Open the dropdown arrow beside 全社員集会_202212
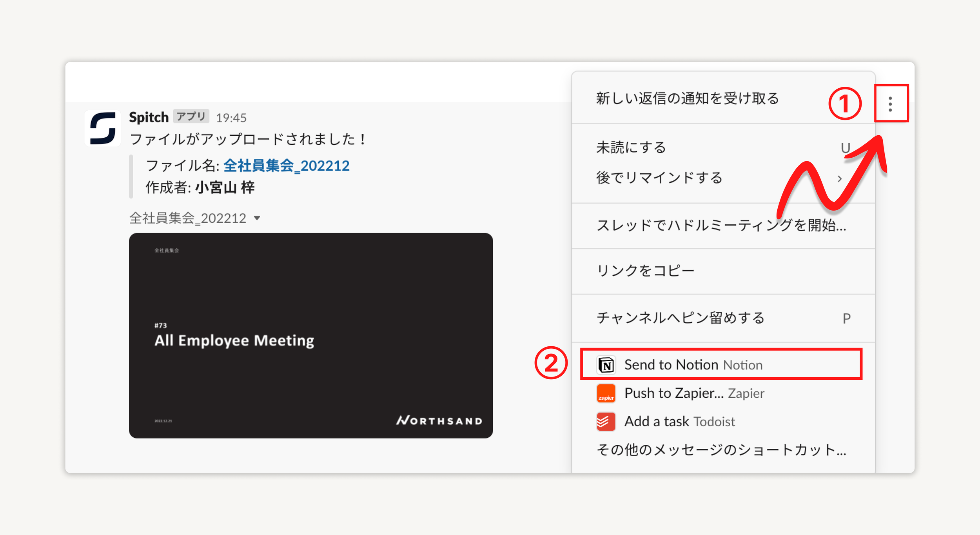Image resolution: width=980 pixels, height=535 pixels. (258, 218)
